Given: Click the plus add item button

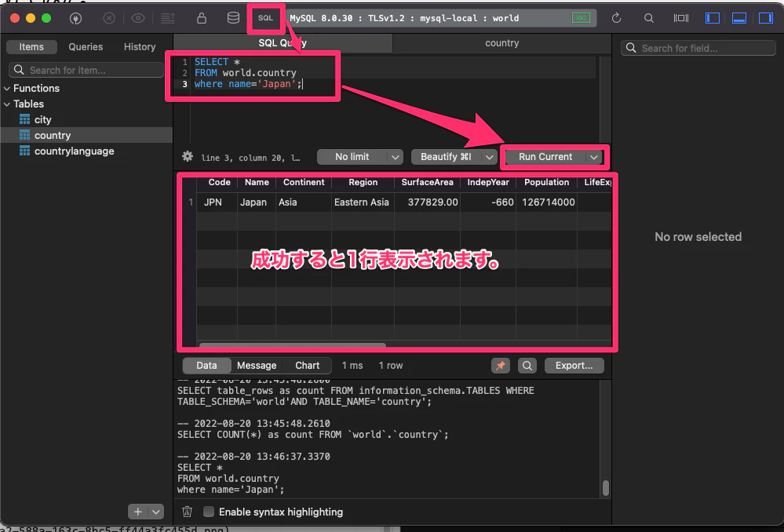Looking at the screenshot, I should pos(137,512).
